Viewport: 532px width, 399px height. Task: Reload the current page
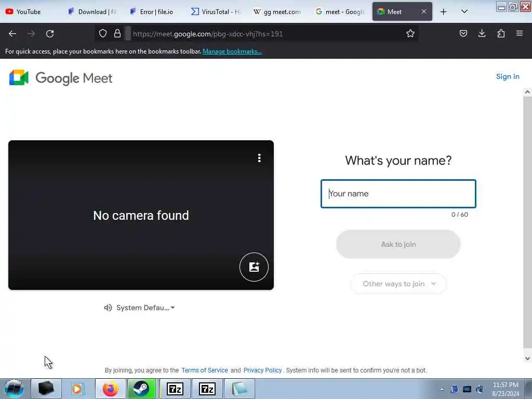pyautogui.click(x=50, y=34)
